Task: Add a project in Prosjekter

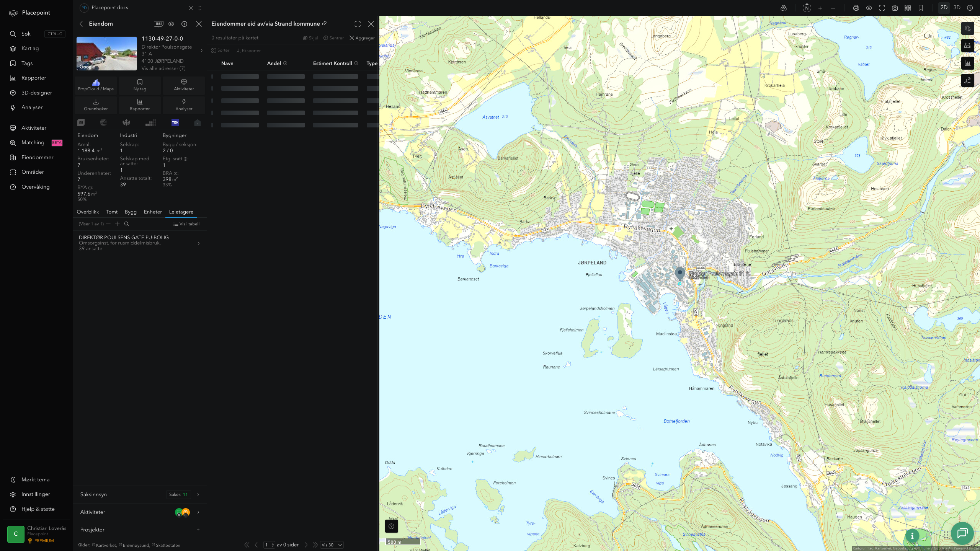Action: (x=198, y=530)
